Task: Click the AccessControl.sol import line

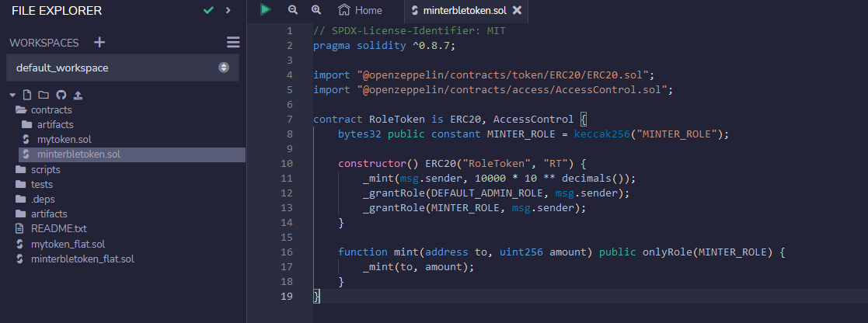Action: (493, 89)
